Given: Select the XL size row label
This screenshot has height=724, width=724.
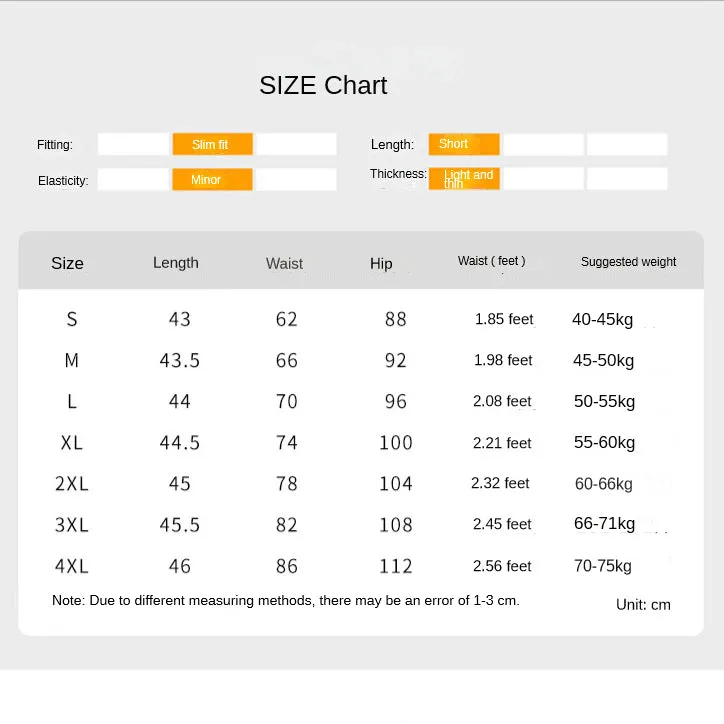Looking at the screenshot, I should [72, 443].
